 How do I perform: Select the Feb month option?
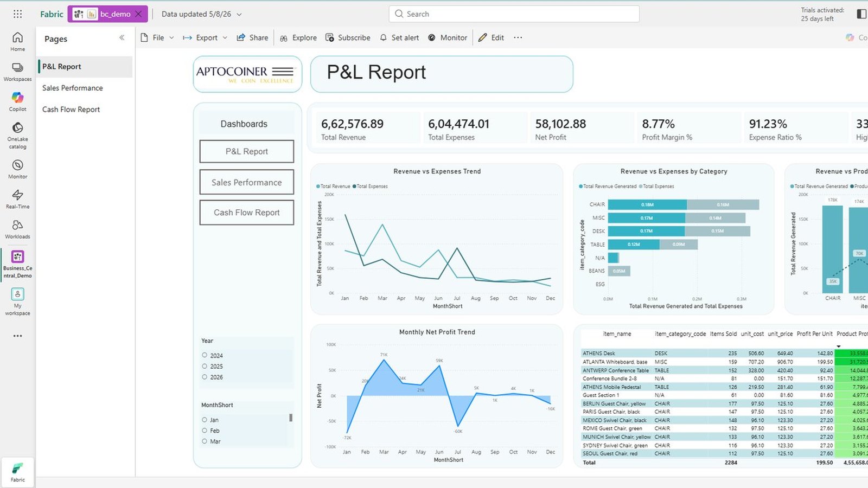coord(205,431)
